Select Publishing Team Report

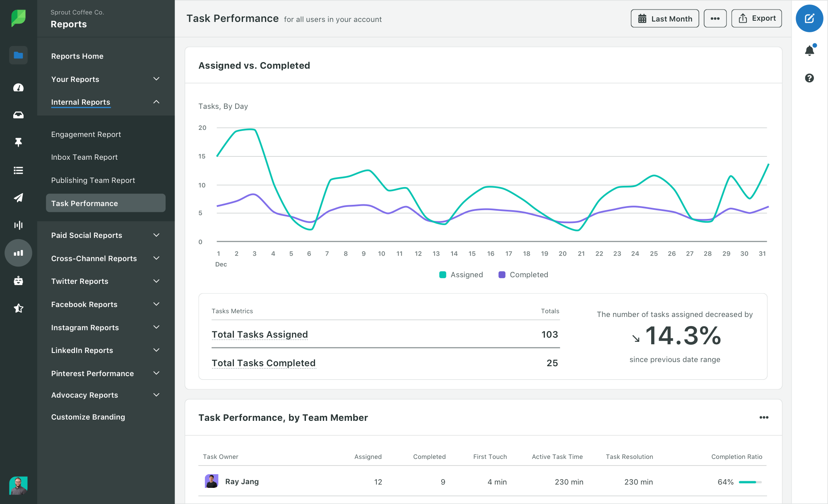point(93,180)
